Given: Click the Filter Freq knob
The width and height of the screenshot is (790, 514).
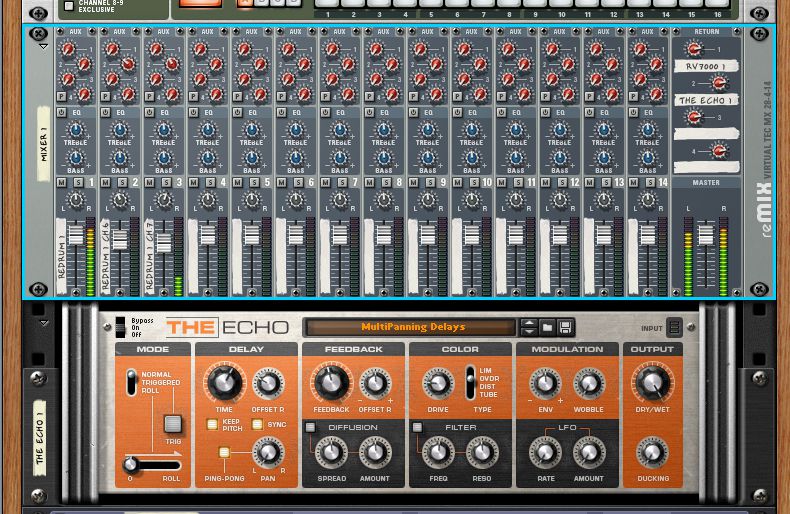Looking at the screenshot, I should pyautogui.click(x=438, y=453).
